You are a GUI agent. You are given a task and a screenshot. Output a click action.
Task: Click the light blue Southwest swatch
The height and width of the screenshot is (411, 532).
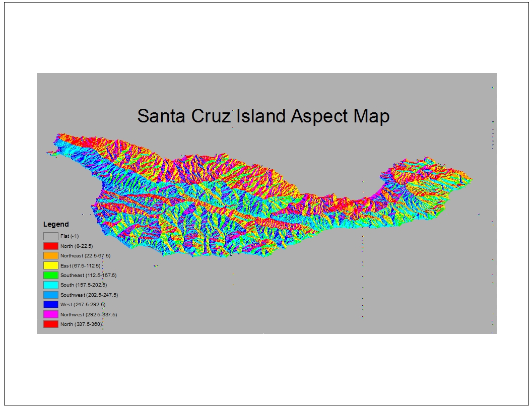point(50,295)
